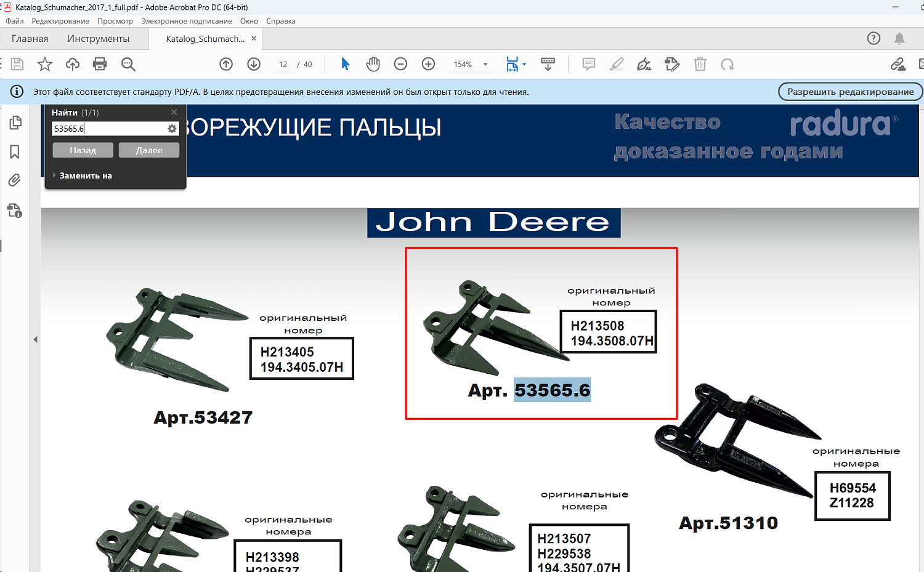This screenshot has height=572, width=924.
Task: Open the Файл menu
Action: 15,21
